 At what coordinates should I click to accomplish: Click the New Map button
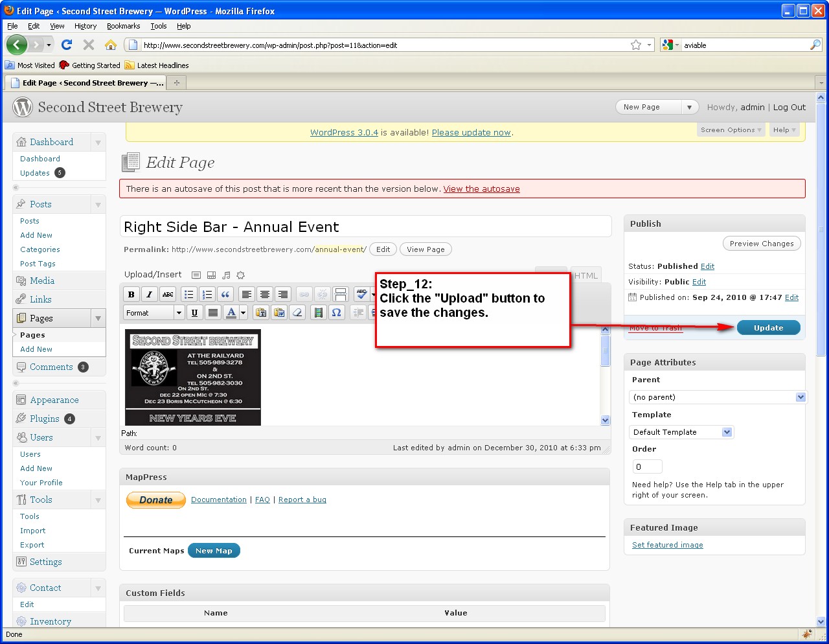pyautogui.click(x=214, y=551)
